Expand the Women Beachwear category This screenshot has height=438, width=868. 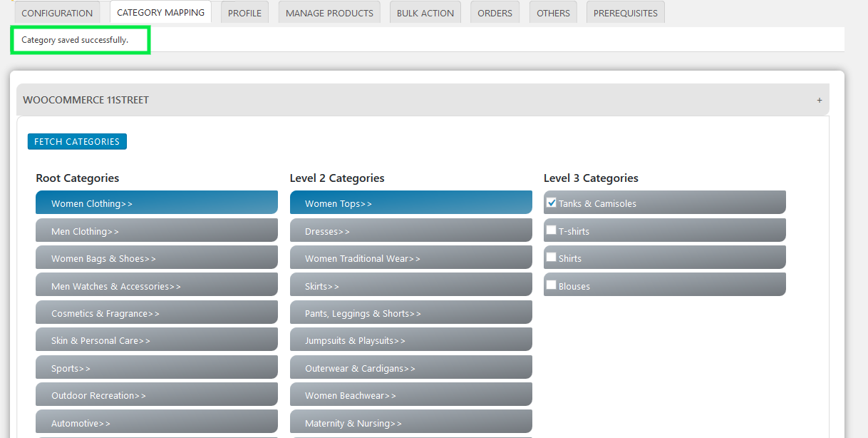[x=411, y=394]
